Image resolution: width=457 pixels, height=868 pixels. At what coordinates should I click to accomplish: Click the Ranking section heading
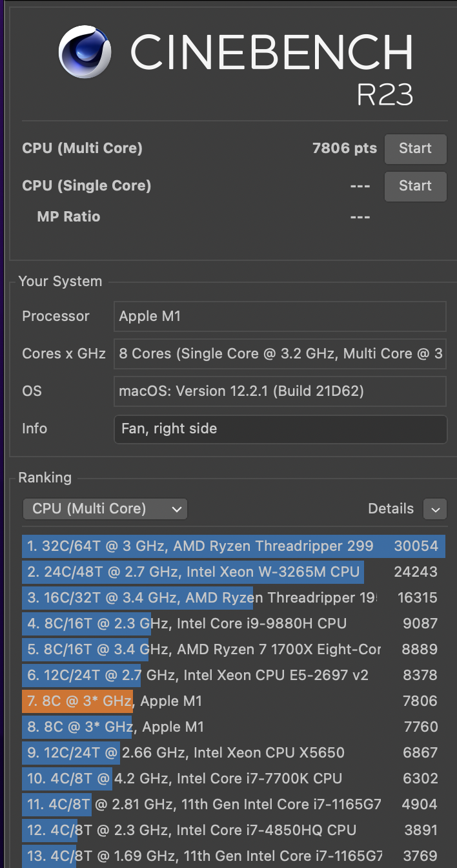click(45, 478)
